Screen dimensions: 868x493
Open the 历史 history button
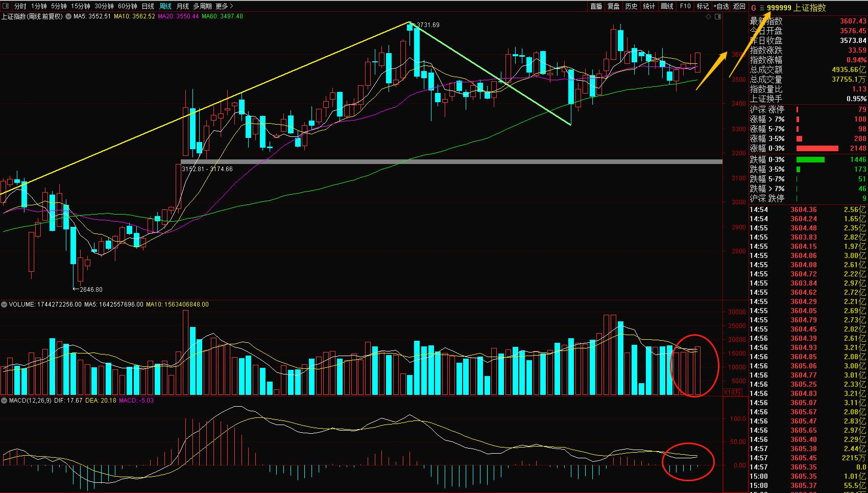coord(632,6)
